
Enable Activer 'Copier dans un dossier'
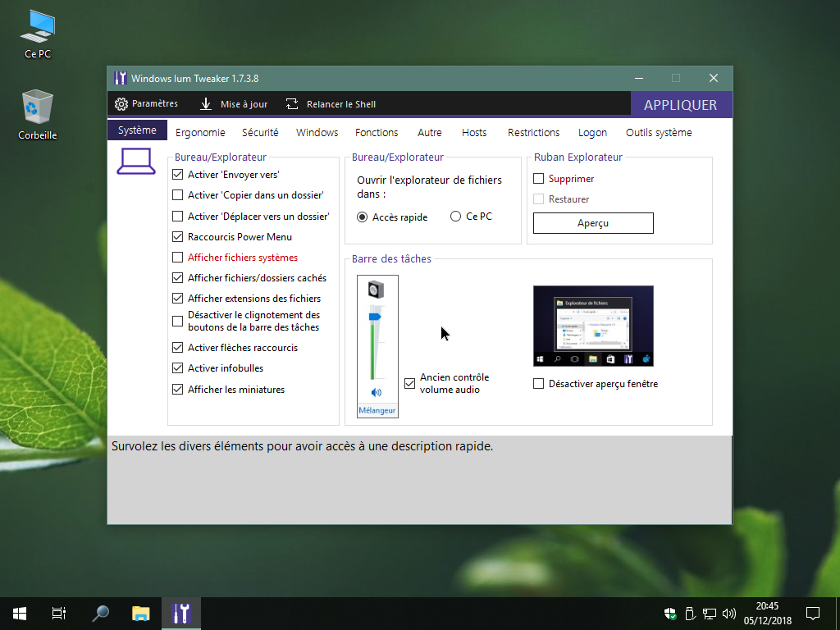pyautogui.click(x=177, y=195)
